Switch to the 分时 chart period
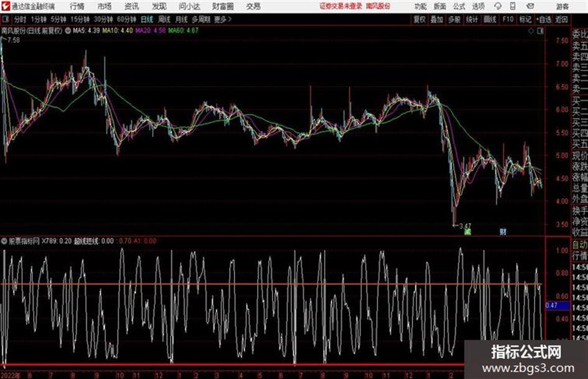Screen dimensions: 588x379 (x=21, y=19)
